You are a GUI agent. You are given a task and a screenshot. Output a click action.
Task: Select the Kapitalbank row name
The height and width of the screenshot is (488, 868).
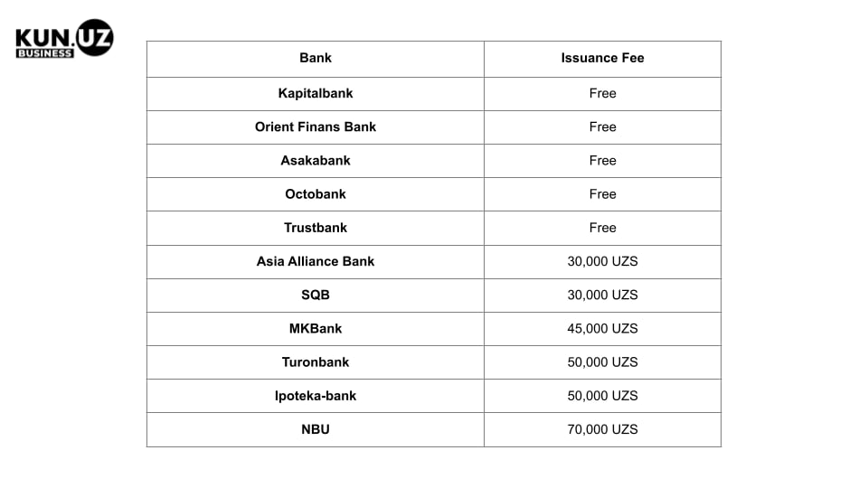coord(316,93)
